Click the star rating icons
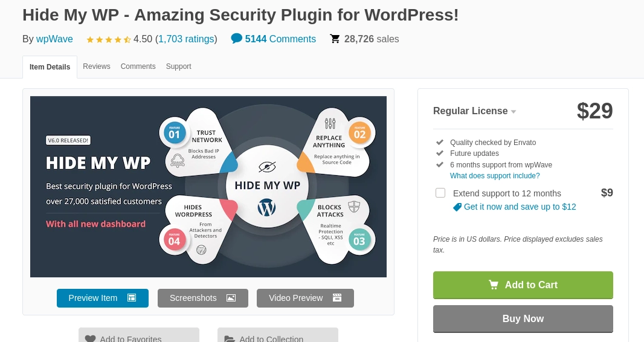 (108, 39)
